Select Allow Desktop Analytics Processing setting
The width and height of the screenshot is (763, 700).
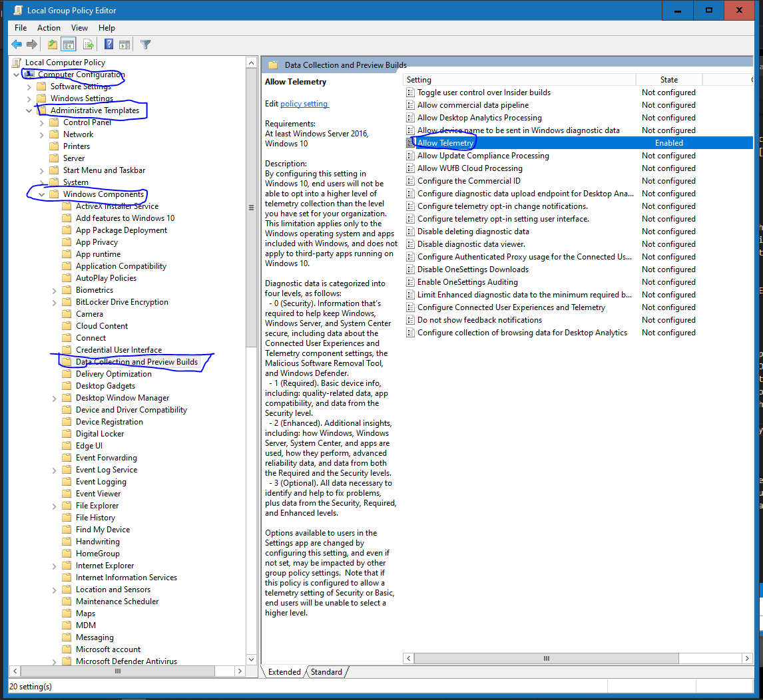coord(479,118)
